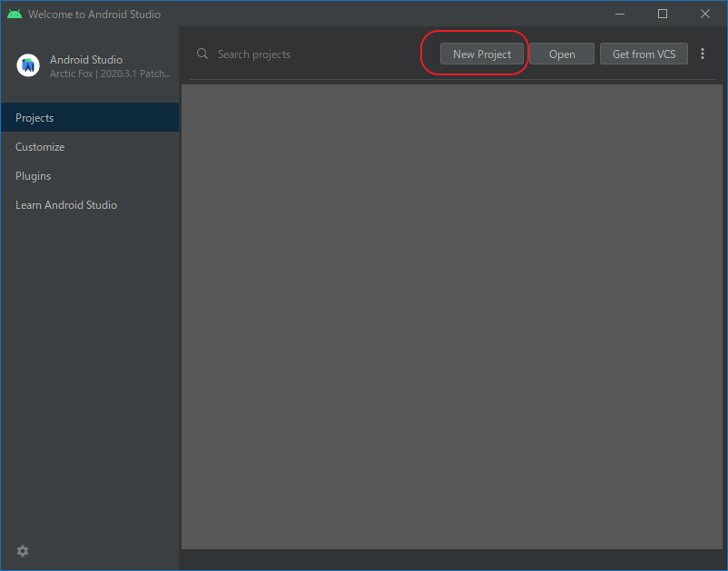Image resolution: width=728 pixels, height=571 pixels.
Task: Open the search projects magnifier icon
Action: [x=202, y=54]
